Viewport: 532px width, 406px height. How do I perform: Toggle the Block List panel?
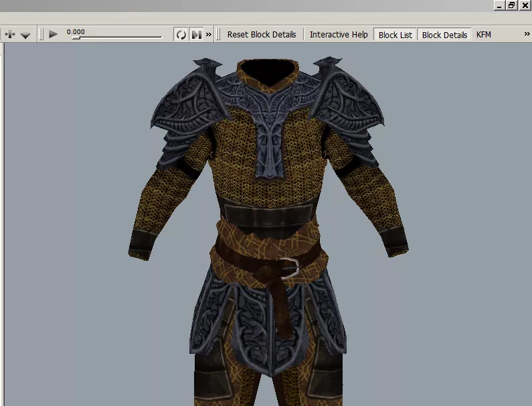(x=395, y=35)
